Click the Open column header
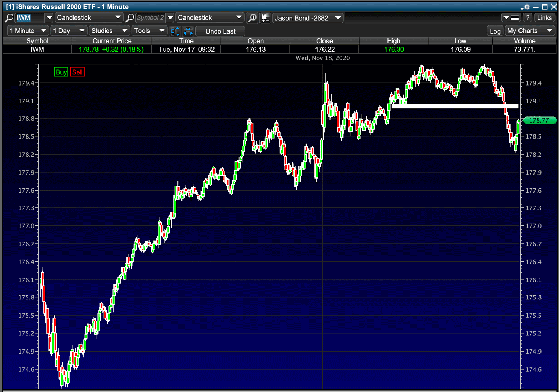Screen dimensions: 559x392 (255, 41)
